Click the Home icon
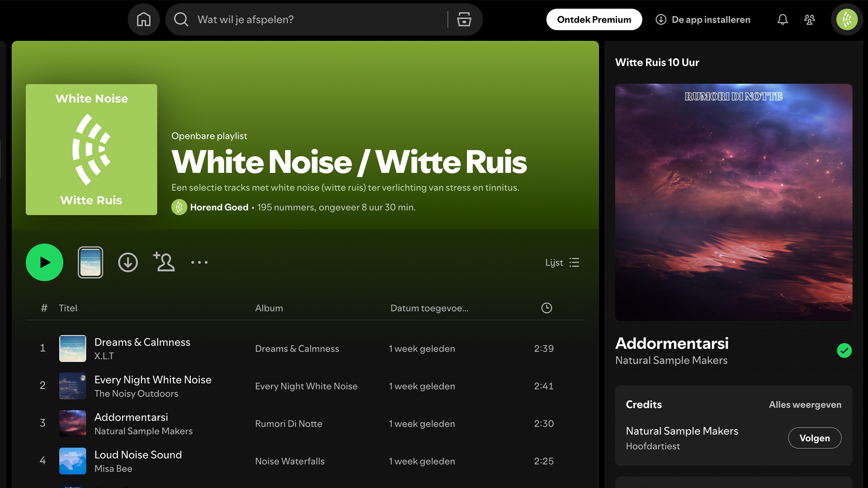The height and width of the screenshot is (488, 868). [x=143, y=19]
